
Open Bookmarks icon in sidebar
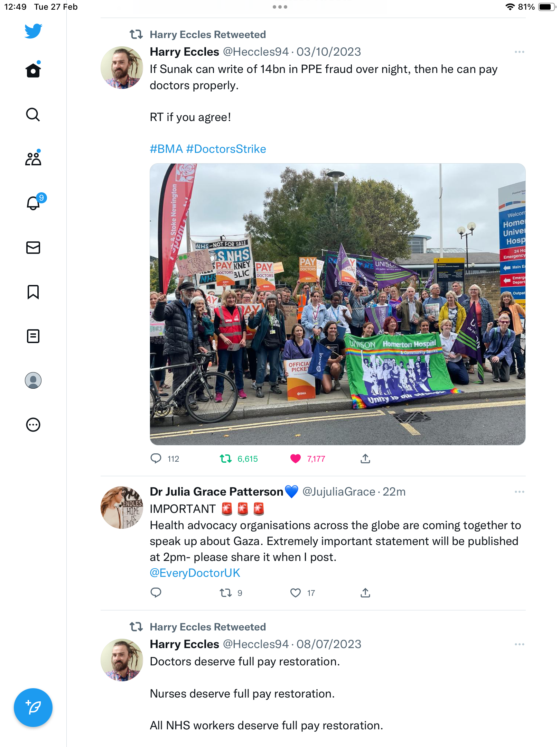pos(33,292)
